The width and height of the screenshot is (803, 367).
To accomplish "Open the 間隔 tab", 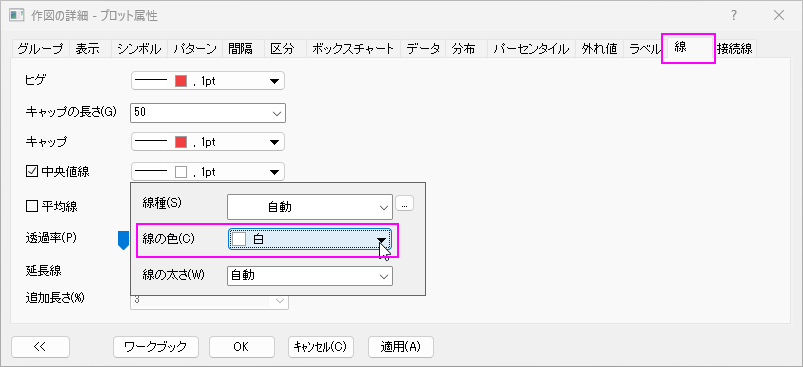I will [243, 49].
